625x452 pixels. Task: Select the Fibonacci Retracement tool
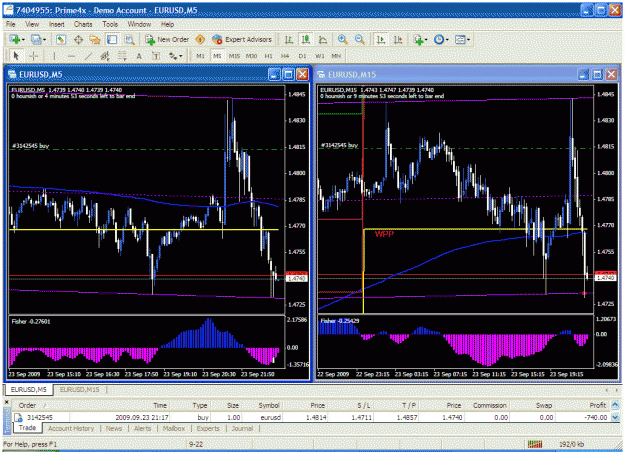click(122, 56)
